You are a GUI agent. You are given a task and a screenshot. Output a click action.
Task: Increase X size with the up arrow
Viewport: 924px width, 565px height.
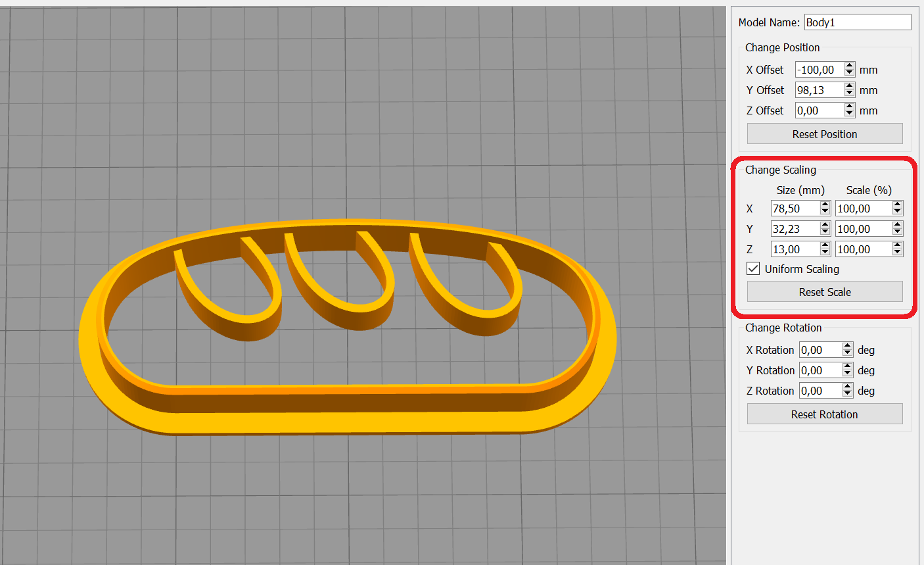click(825, 205)
